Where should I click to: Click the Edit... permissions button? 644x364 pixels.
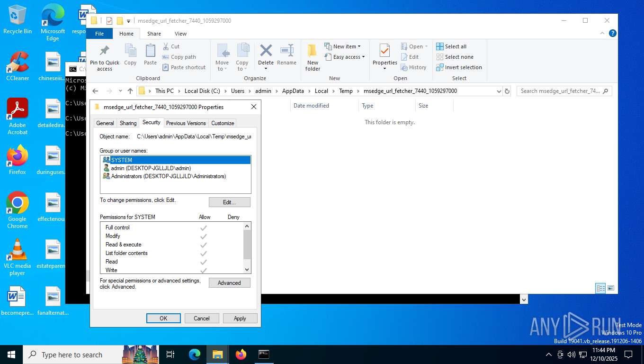pyautogui.click(x=229, y=202)
